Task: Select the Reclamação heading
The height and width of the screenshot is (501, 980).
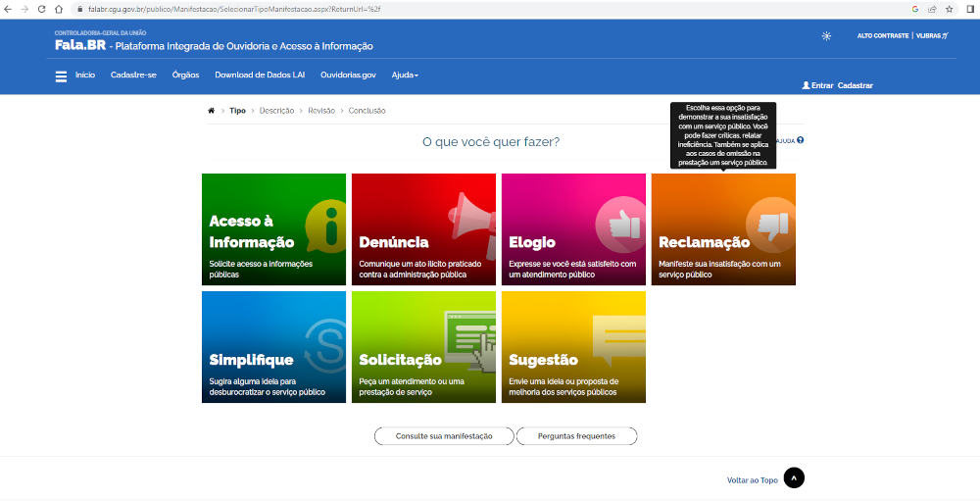Action: [705, 243]
